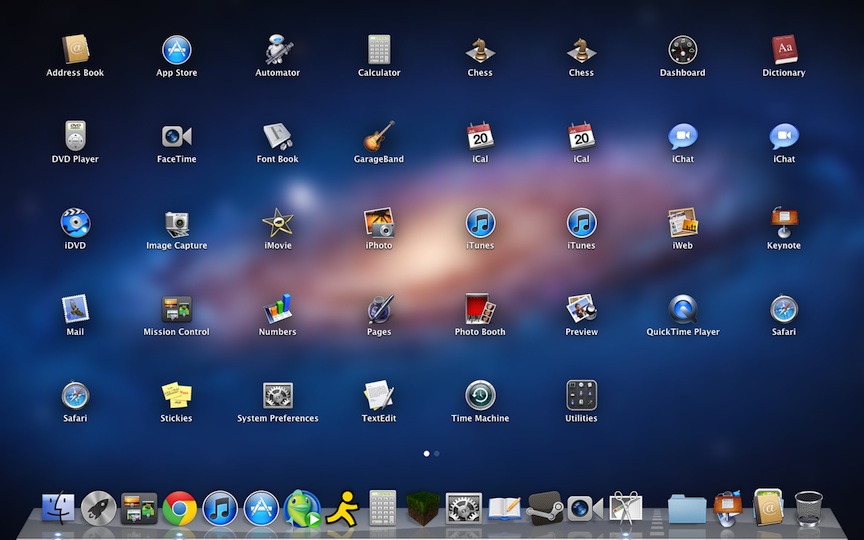This screenshot has height=540, width=864.
Task: Click the FaceTime camera icon in Dock
Action: click(585, 508)
